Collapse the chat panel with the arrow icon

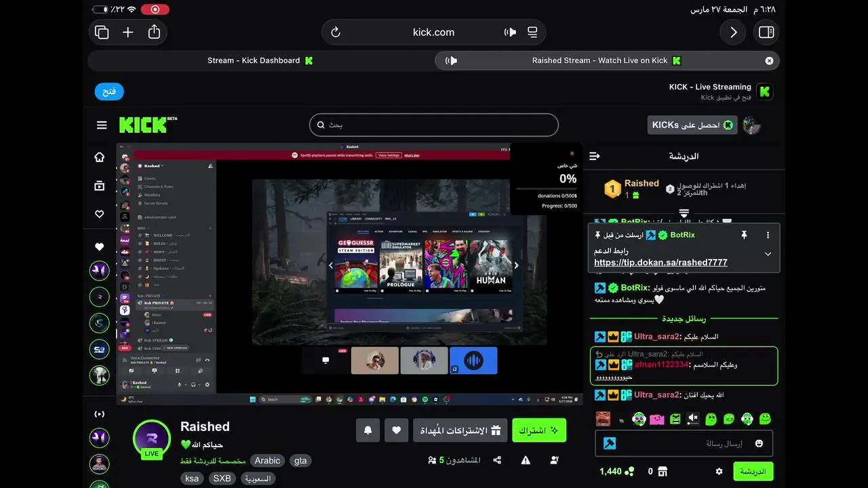coord(595,156)
